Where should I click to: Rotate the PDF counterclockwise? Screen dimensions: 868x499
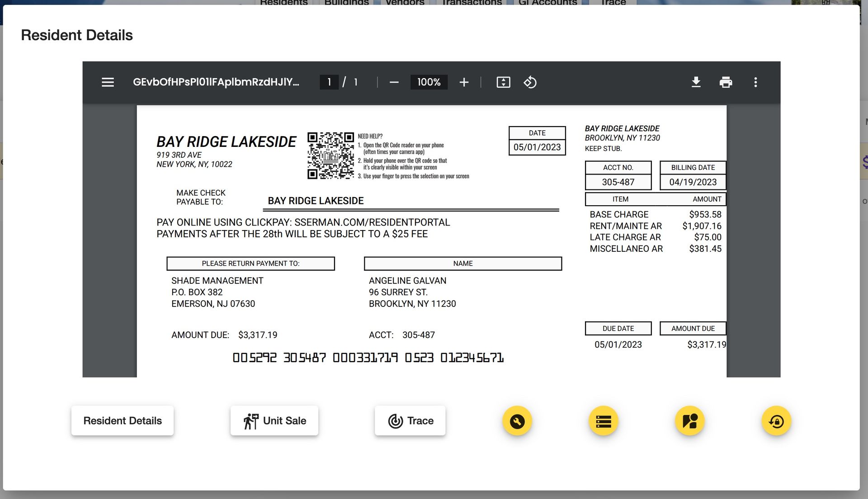[530, 82]
